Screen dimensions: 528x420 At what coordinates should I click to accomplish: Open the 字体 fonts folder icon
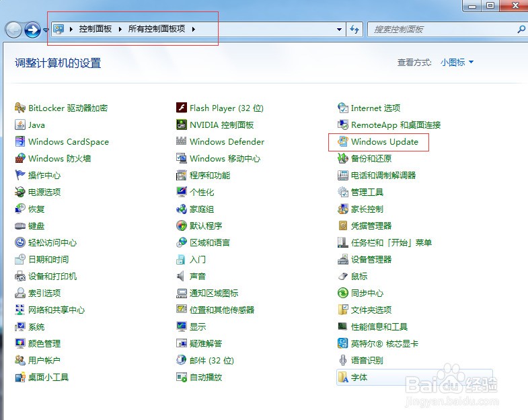(x=343, y=377)
